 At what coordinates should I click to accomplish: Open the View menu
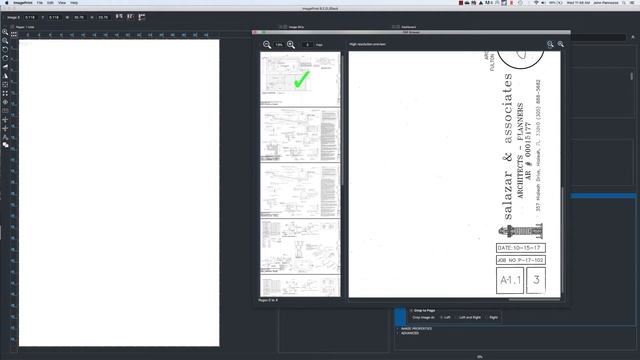point(62,3)
